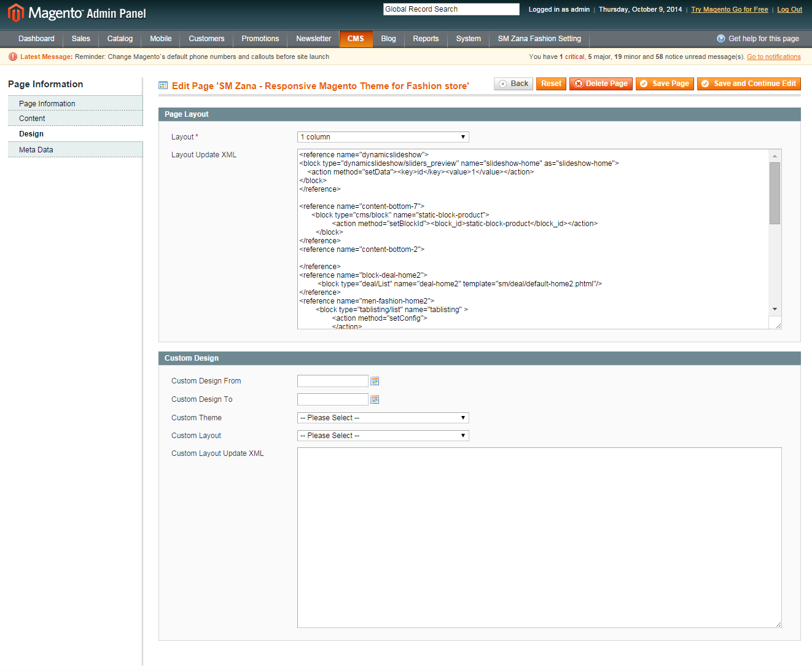The image size is (812, 671).
Task: Open the System menu
Action: click(469, 39)
